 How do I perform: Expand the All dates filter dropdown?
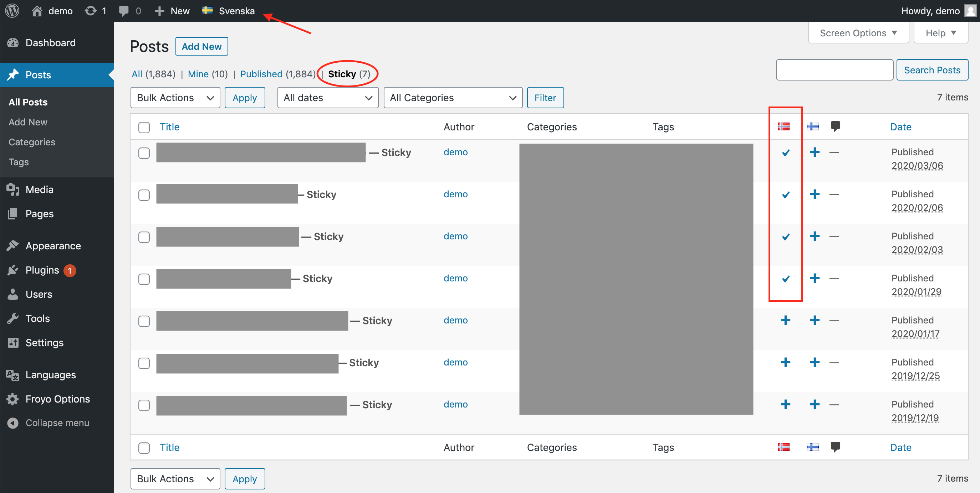point(327,98)
